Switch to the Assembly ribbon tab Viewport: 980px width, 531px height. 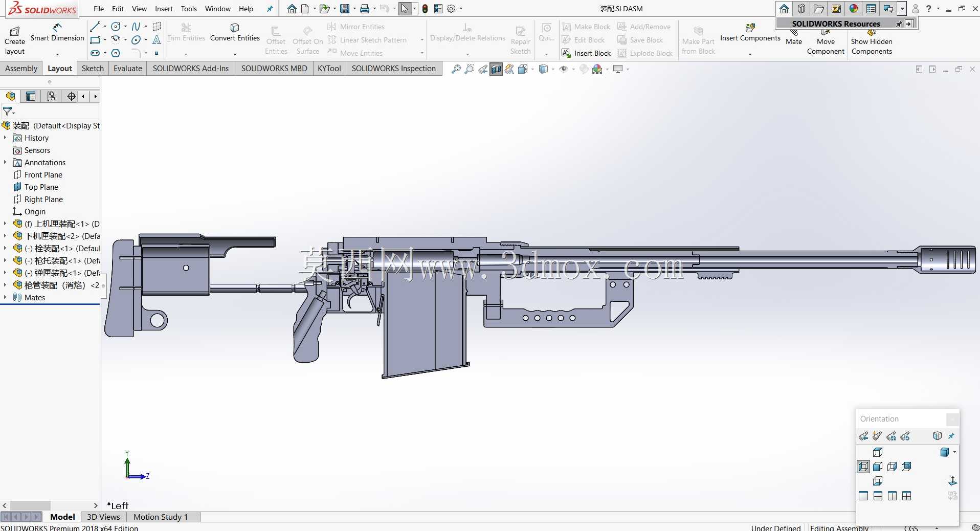coord(21,68)
